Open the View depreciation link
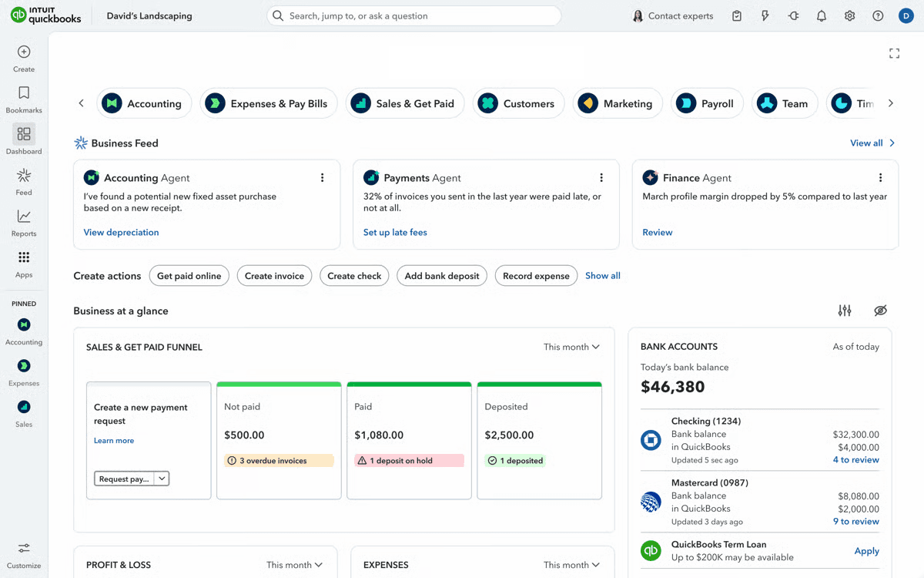Image resolution: width=924 pixels, height=578 pixels. [121, 233]
